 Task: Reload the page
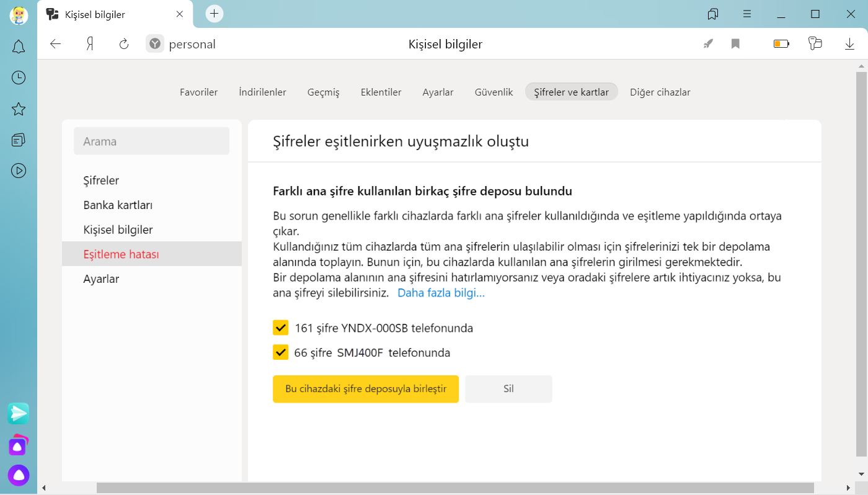[x=124, y=43]
